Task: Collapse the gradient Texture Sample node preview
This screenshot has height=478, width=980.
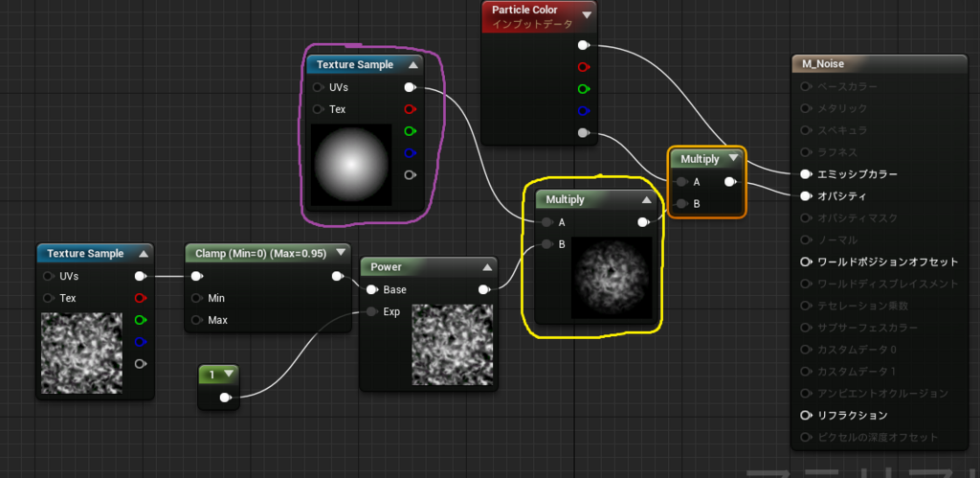Action: 413,64
